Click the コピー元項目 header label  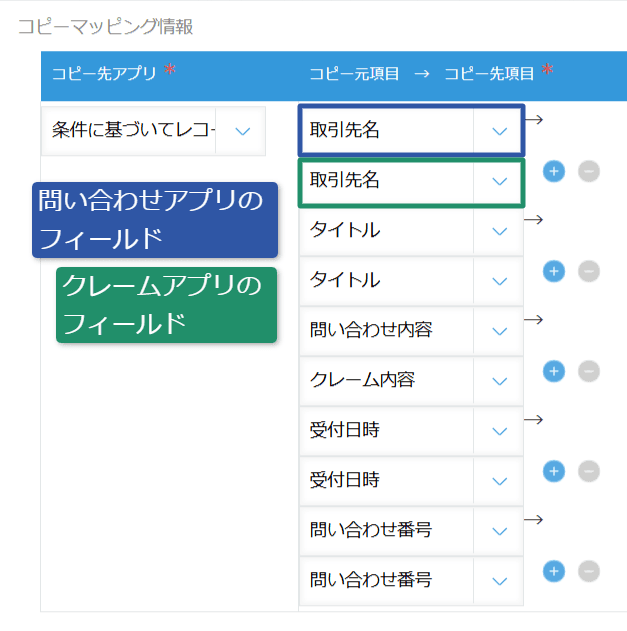(x=354, y=74)
